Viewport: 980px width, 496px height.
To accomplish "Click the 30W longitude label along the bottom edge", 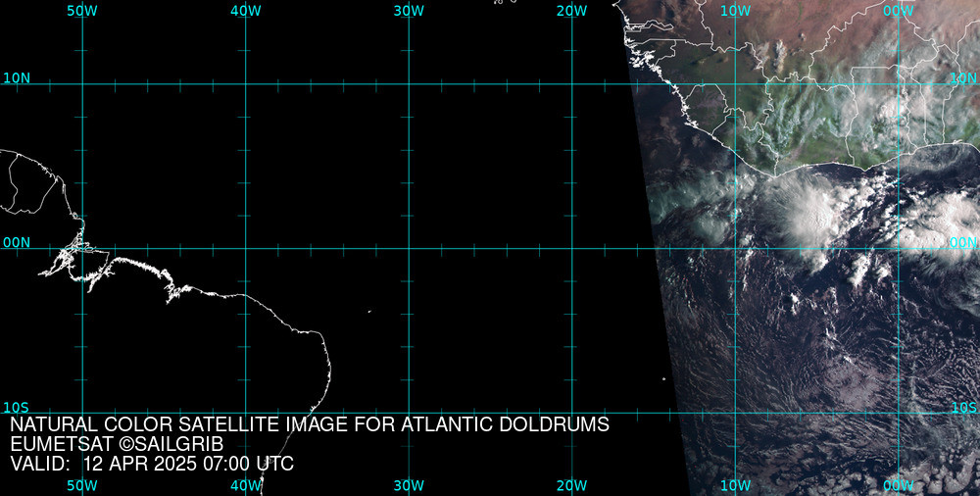I will (x=410, y=485).
